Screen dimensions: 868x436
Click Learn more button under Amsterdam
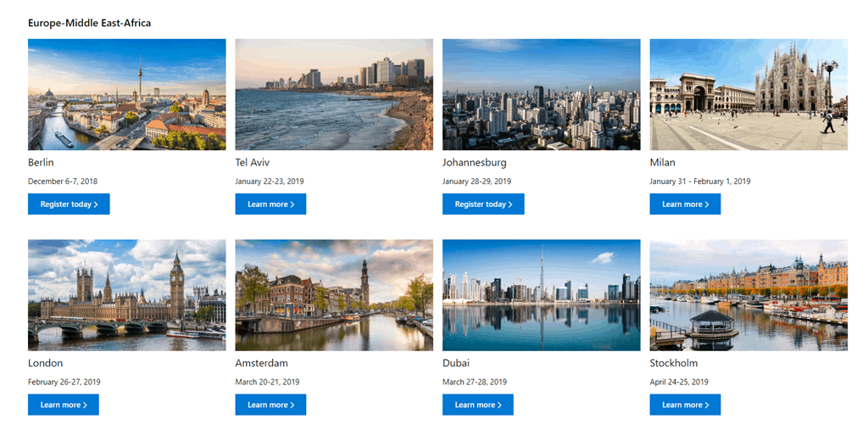point(270,405)
